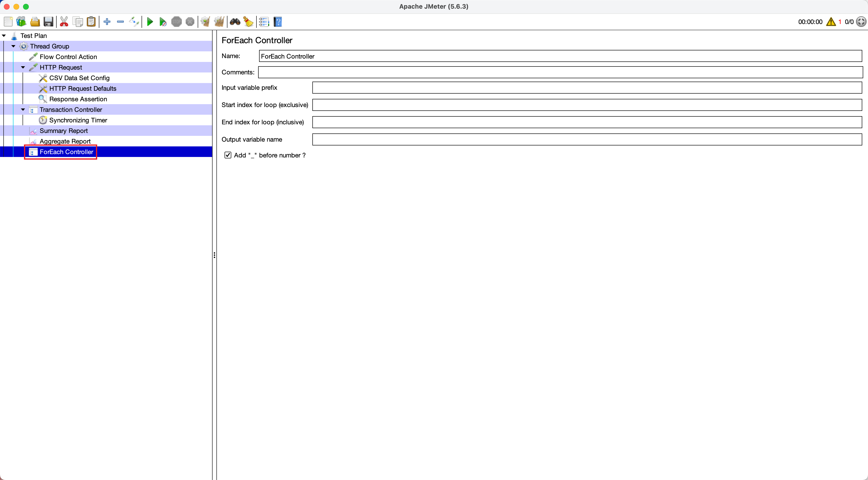Click the 0/0 thread count text
The width and height of the screenshot is (868, 480).
[x=849, y=22]
